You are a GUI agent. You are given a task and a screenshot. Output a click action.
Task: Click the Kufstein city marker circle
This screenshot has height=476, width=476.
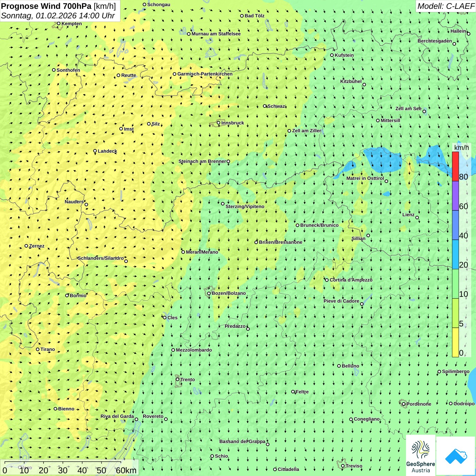pos(332,55)
